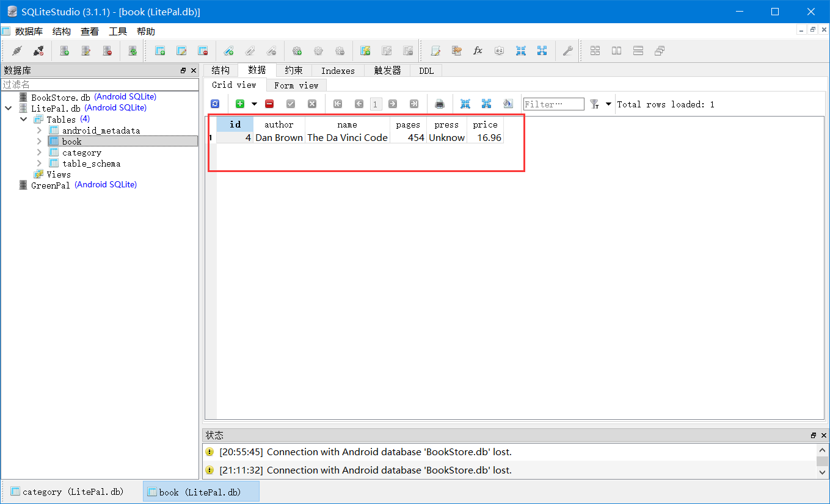The height and width of the screenshot is (504, 830).
Task: Print the table data
Action: [x=440, y=104]
